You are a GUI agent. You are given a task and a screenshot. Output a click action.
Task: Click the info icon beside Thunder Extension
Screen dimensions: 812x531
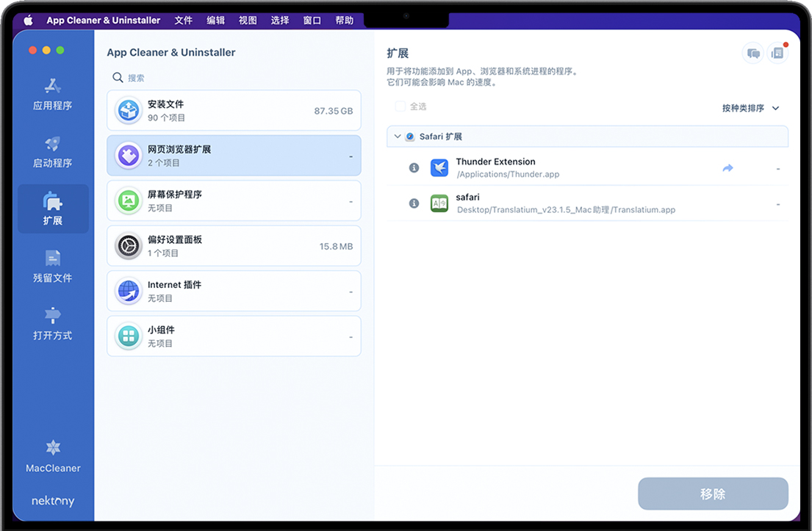414,168
